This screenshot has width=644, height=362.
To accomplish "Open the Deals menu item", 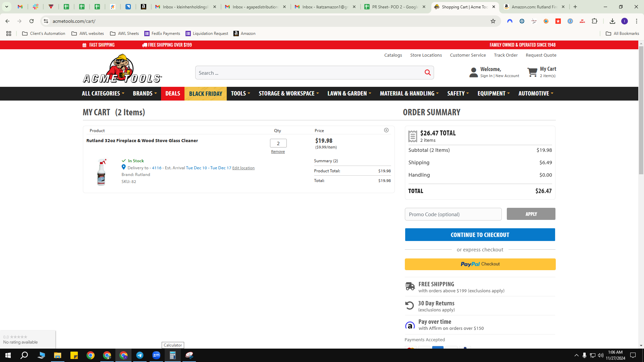I will [x=173, y=94].
